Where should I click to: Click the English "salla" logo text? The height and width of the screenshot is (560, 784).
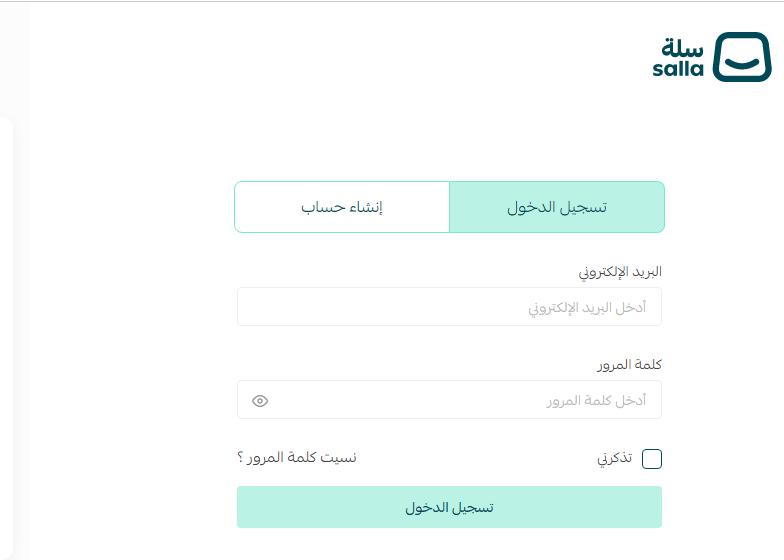[x=678, y=69]
